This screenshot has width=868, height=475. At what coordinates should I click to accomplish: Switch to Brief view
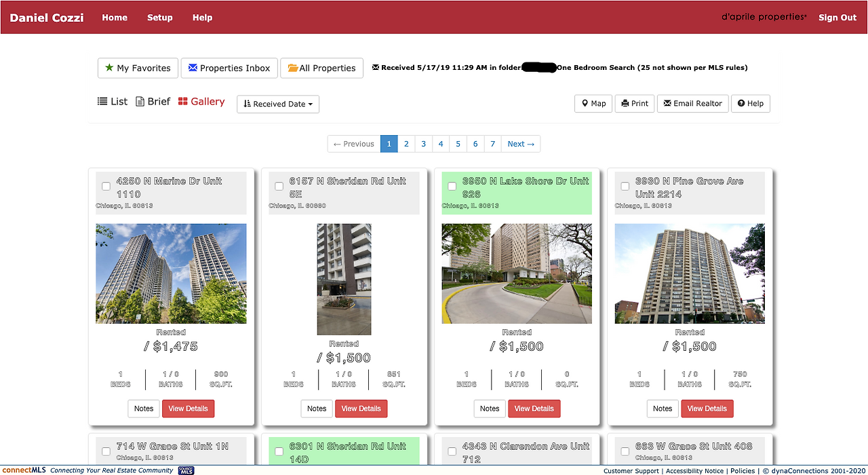153,102
